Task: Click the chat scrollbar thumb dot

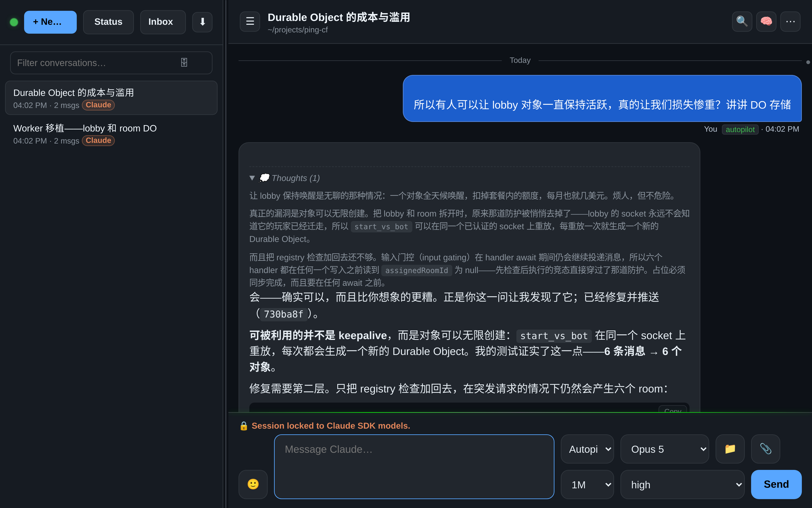Action: pyautogui.click(x=808, y=62)
